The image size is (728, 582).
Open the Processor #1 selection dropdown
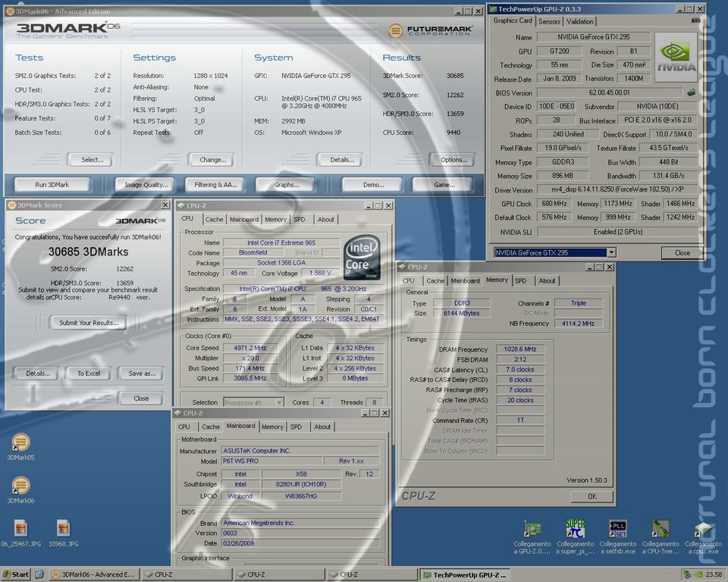point(280,402)
